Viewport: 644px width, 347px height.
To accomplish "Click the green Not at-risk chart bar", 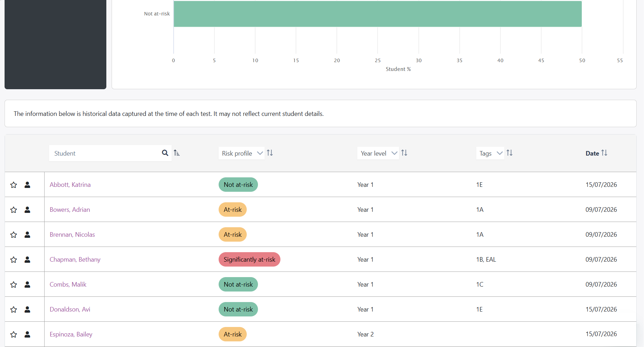I will [378, 14].
